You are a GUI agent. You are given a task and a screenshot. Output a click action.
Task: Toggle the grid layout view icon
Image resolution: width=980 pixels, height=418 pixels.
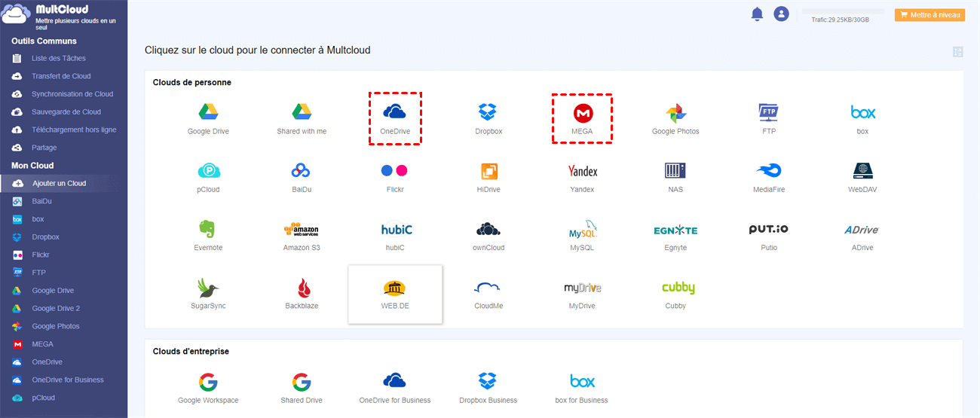coord(958,52)
